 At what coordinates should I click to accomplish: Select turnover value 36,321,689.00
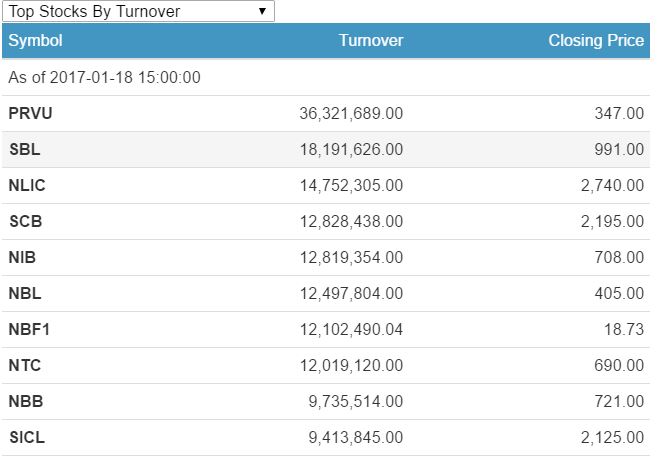pyautogui.click(x=351, y=114)
